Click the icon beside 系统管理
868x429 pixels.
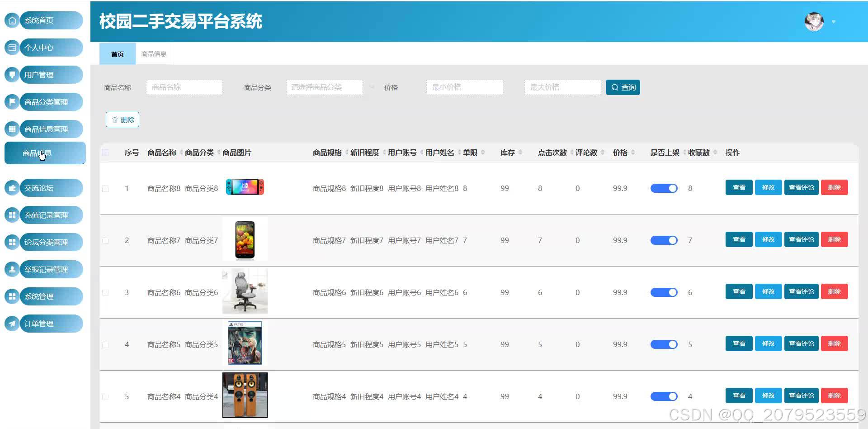click(12, 296)
